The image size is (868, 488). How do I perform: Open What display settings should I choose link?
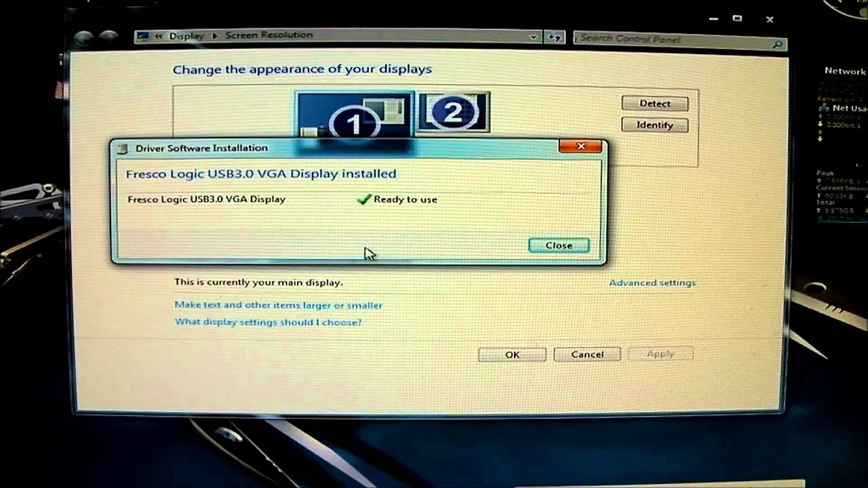coord(268,323)
